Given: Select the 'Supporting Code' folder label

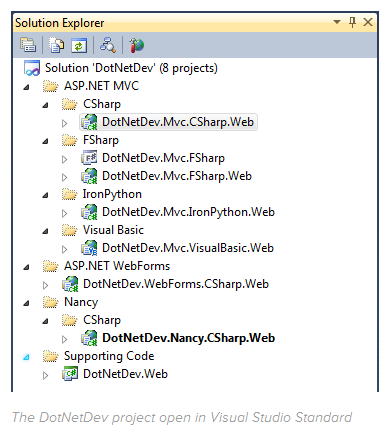Looking at the screenshot, I should (x=109, y=357).
